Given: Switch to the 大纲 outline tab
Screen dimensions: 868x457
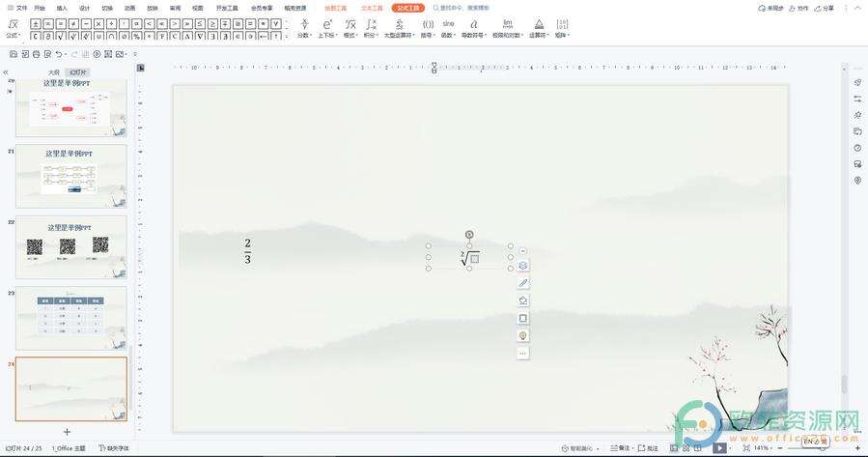Looking at the screenshot, I should tap(54, 72).
